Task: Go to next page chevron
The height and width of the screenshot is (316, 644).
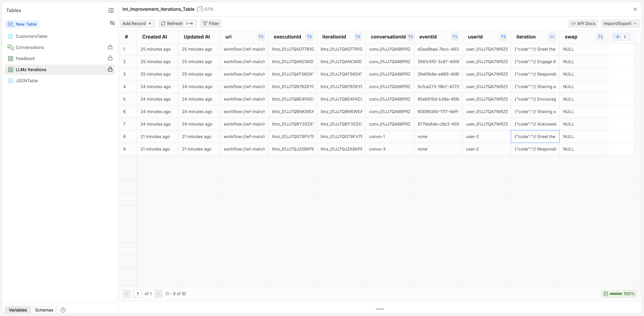Action: [158, 294]
